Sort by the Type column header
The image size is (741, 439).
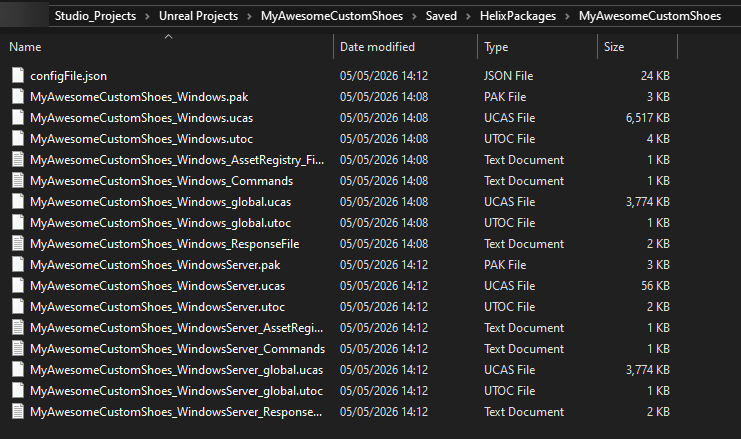[x=537, y=47]
